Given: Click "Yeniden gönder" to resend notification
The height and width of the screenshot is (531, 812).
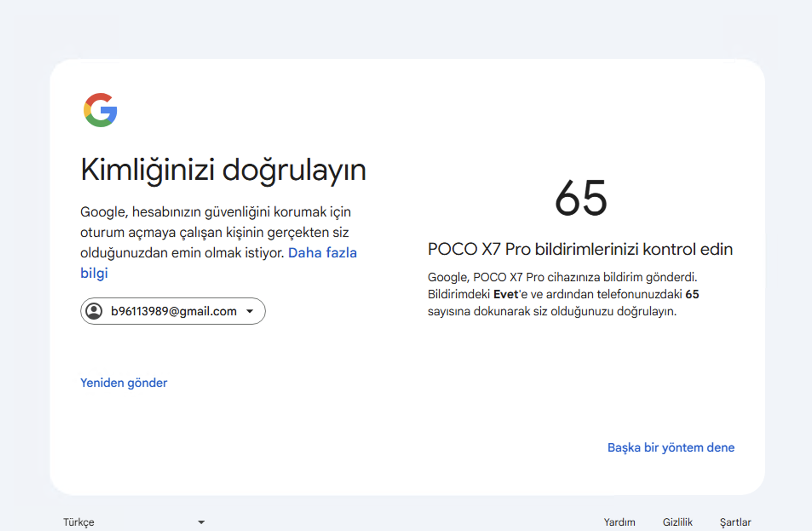Looking at the screenshot, I should click(x=124, y=383).
